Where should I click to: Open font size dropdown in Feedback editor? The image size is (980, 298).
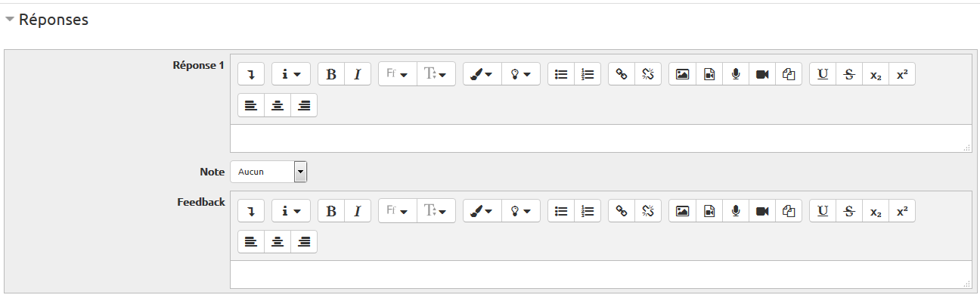436,211
